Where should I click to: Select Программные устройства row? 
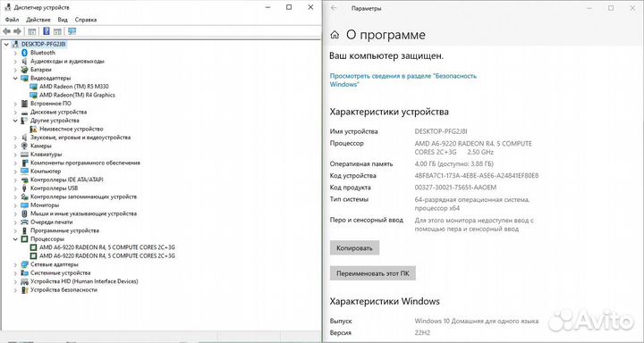click(x=64, y=230)
